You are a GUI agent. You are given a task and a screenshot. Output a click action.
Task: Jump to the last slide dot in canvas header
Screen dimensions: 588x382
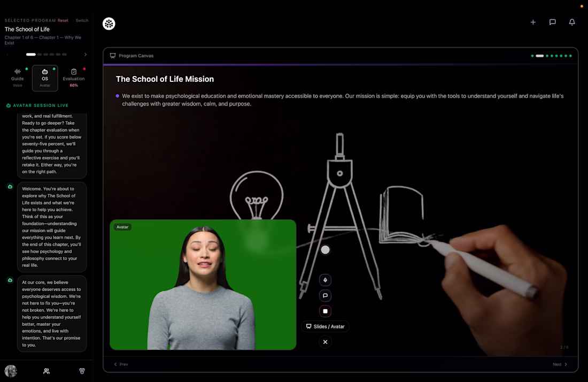[571, 56]
